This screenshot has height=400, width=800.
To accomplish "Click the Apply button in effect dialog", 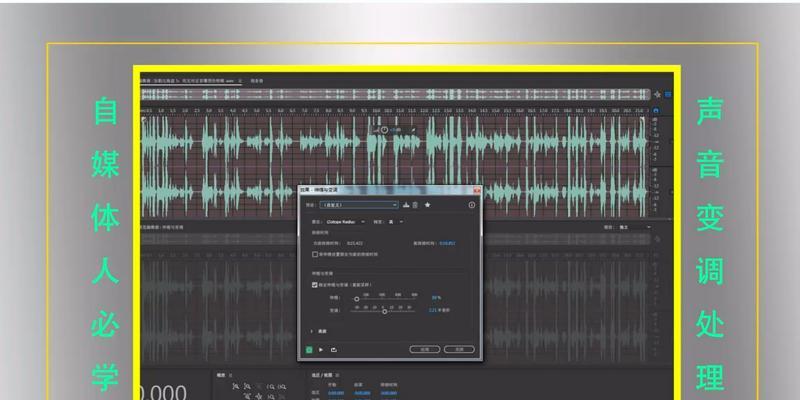I will 424,349.
